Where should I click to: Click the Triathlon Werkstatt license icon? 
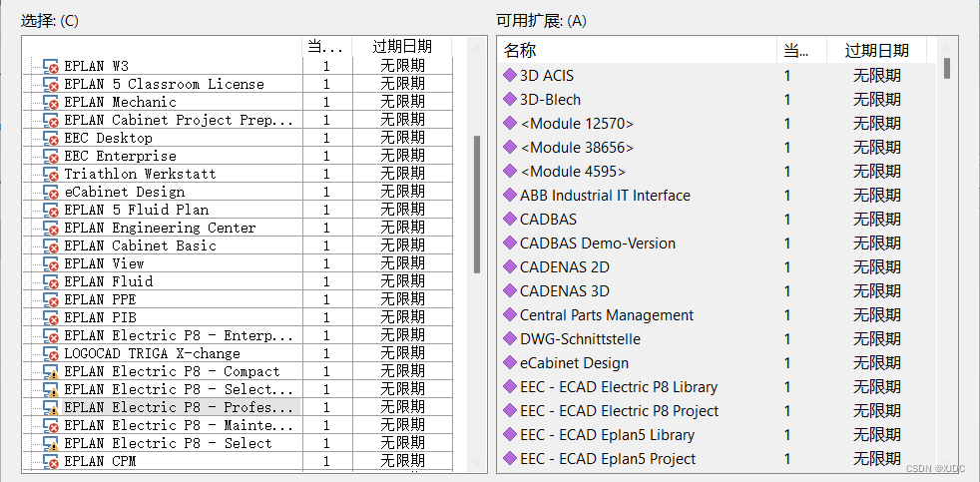point(51,175)
